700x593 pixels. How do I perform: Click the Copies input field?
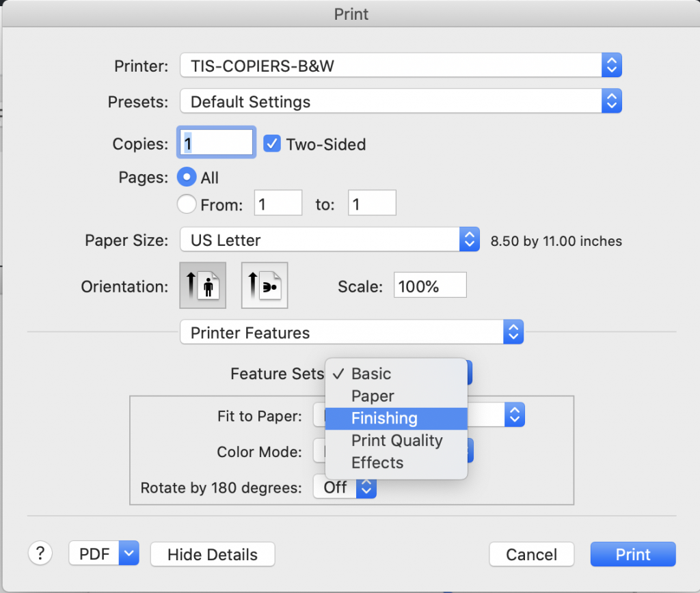click(x=217, y=143)
